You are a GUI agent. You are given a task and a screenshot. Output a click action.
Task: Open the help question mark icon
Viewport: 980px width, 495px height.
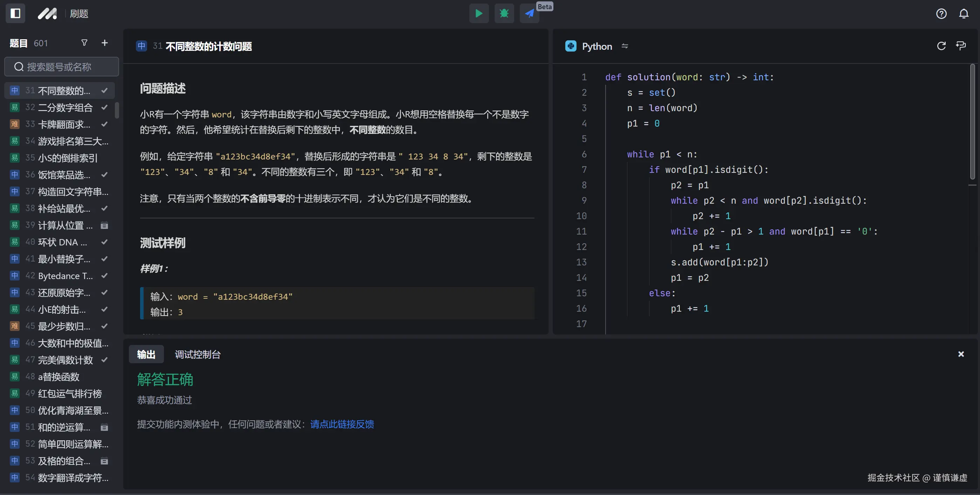pyautogui.click(x=941, y=14)
